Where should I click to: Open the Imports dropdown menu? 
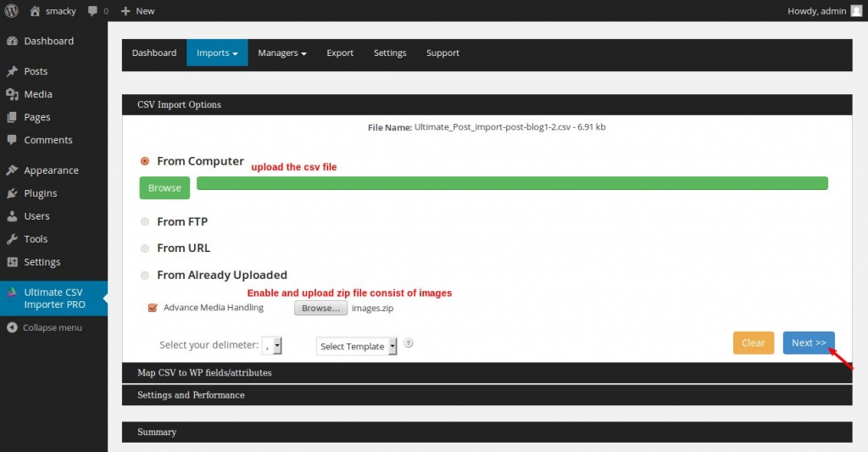point(217,53)
